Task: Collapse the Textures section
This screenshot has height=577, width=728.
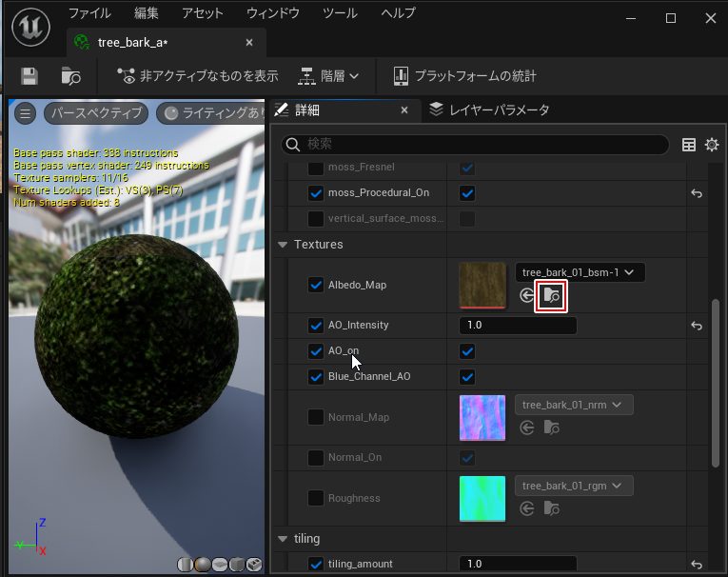Action: coord(283,245)
